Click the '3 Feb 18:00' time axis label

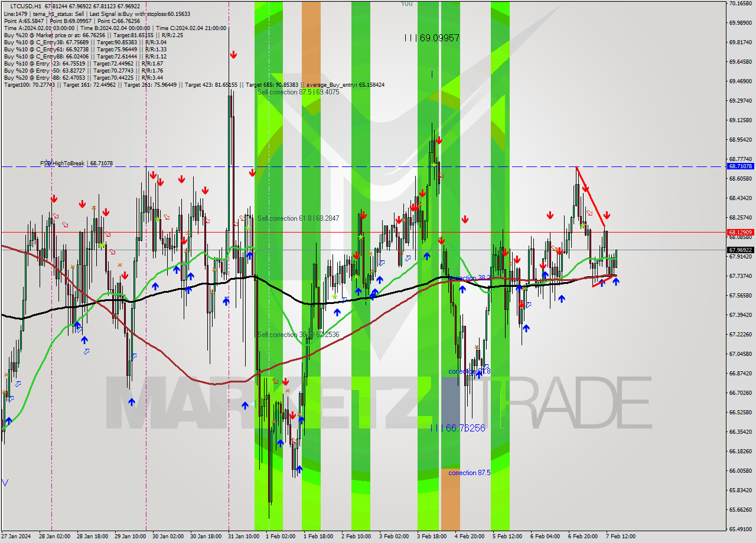432,537
